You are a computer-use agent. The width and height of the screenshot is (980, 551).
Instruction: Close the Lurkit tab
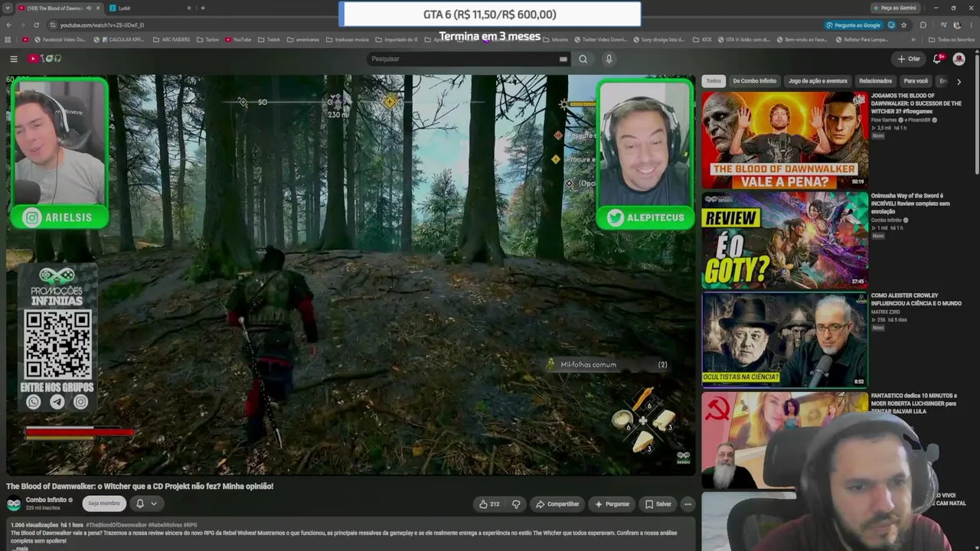point(189,8)
